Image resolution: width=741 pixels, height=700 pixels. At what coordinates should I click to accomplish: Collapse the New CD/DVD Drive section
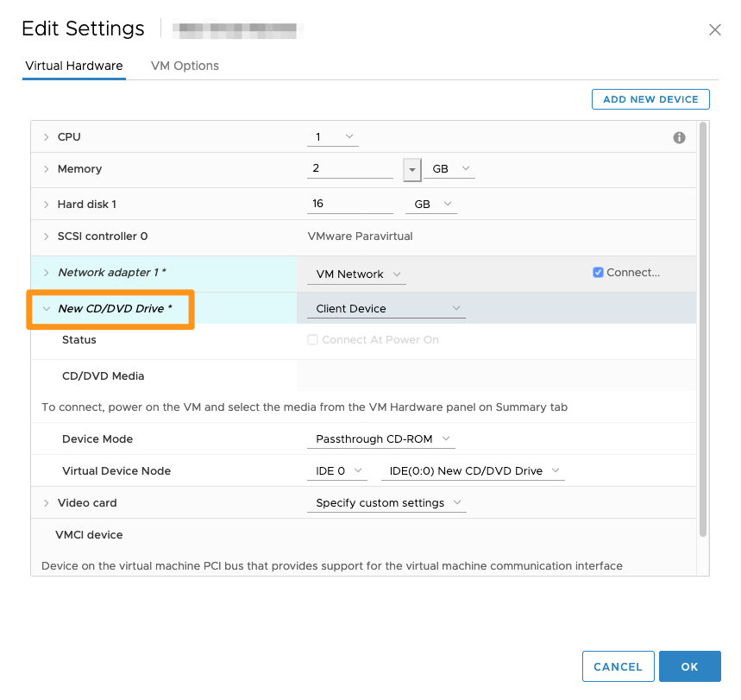pos(47,309)
